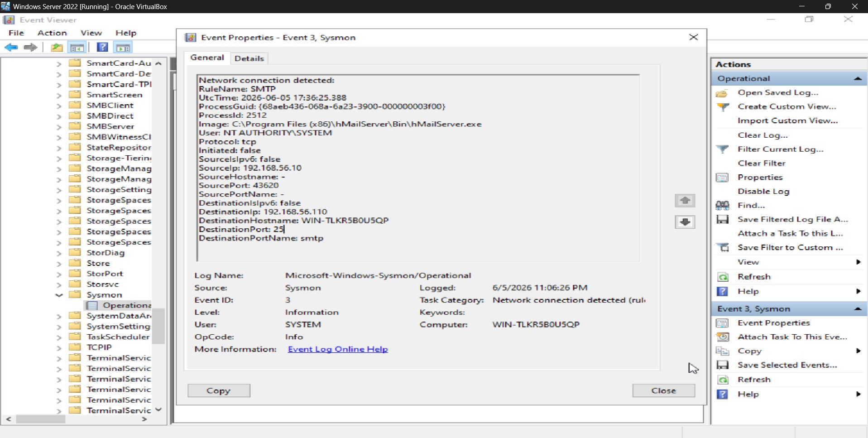The image size is (868, 438).
Task: Open the File menu
Action: point(16,33)
